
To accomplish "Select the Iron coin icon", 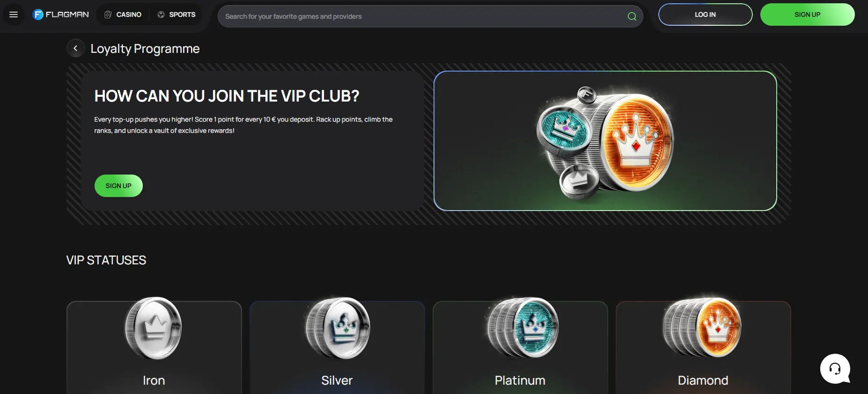I will pos(154,328).
